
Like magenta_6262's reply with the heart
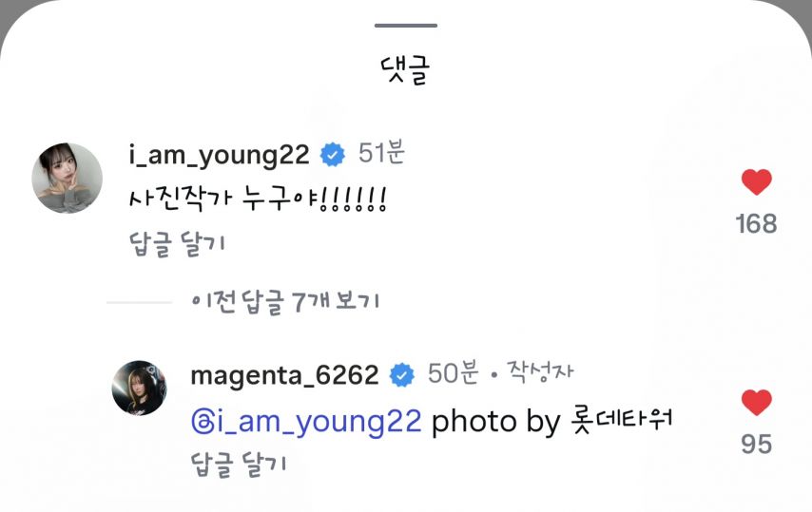pos(756,403)
